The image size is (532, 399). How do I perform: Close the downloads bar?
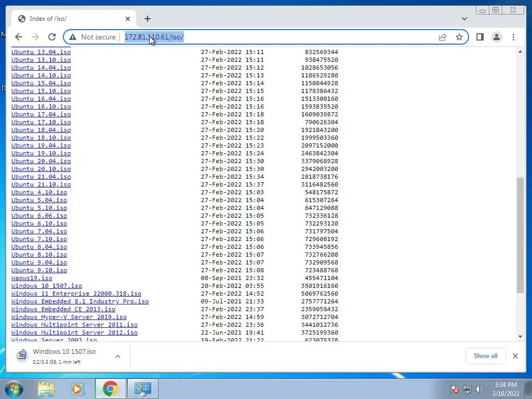point(515,355)
